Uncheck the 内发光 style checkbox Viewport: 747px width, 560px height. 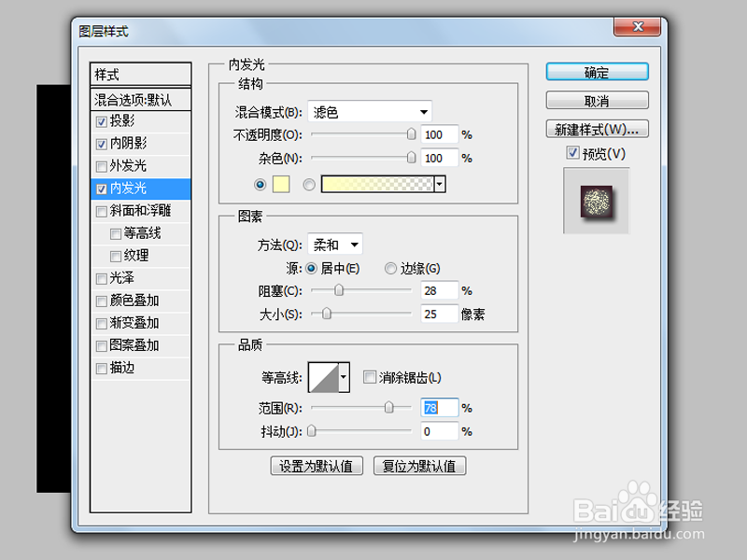coord(101,189)
